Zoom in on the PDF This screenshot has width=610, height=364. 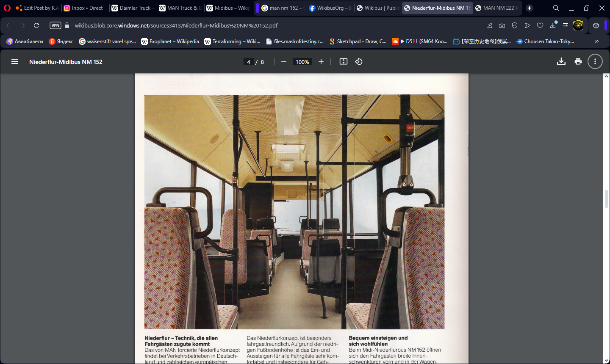[x=321, y=62]
